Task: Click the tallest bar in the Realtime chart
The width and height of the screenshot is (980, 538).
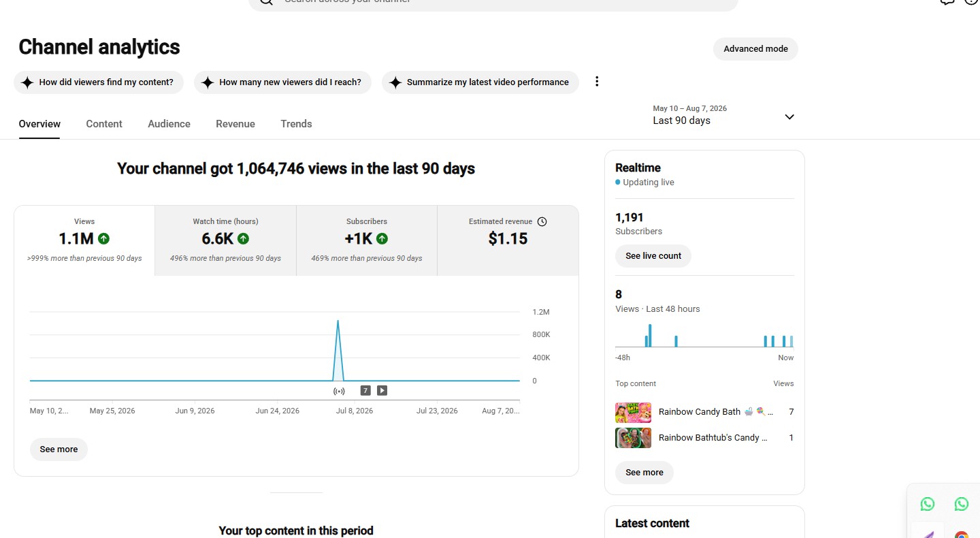Action: click(650, 336)
